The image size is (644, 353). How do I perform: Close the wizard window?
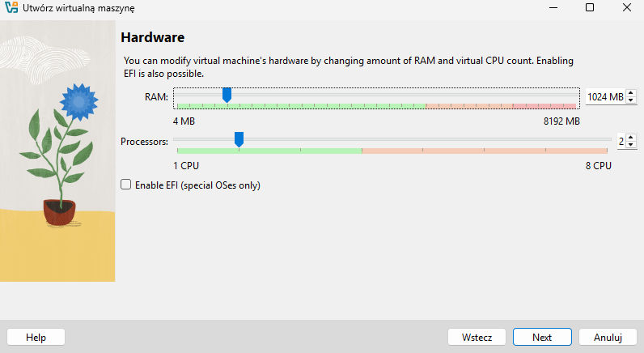625,8
